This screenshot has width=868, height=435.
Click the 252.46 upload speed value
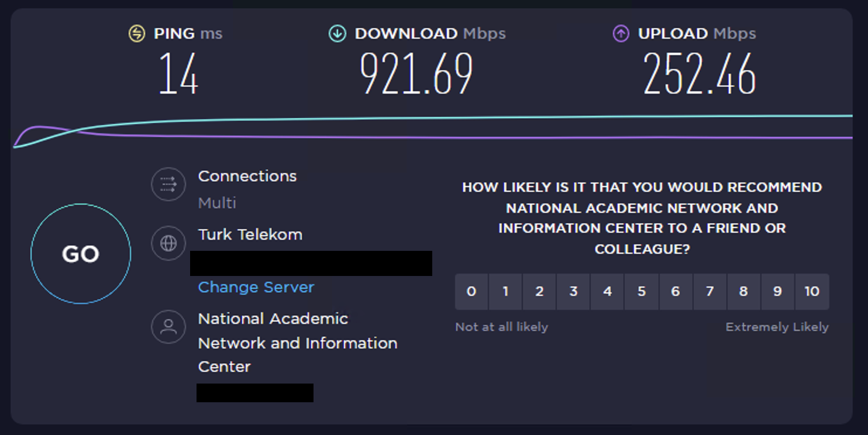700,74
